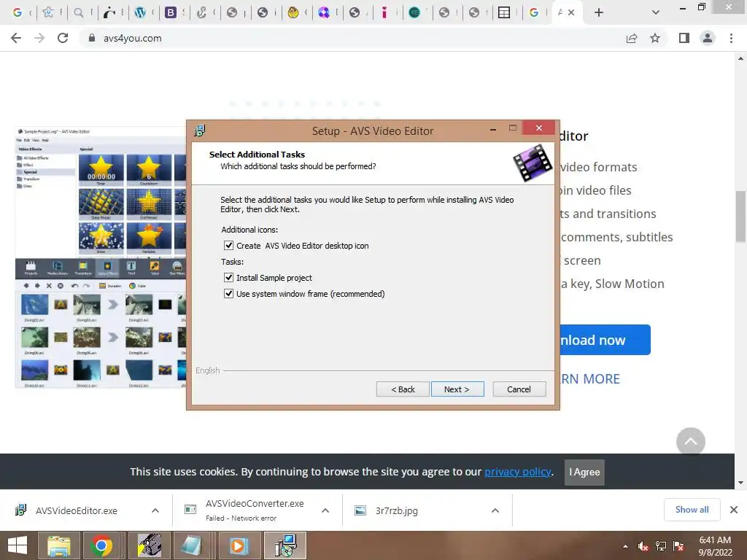Open File Explorer from the taskbar

click(x=58, y=545)
